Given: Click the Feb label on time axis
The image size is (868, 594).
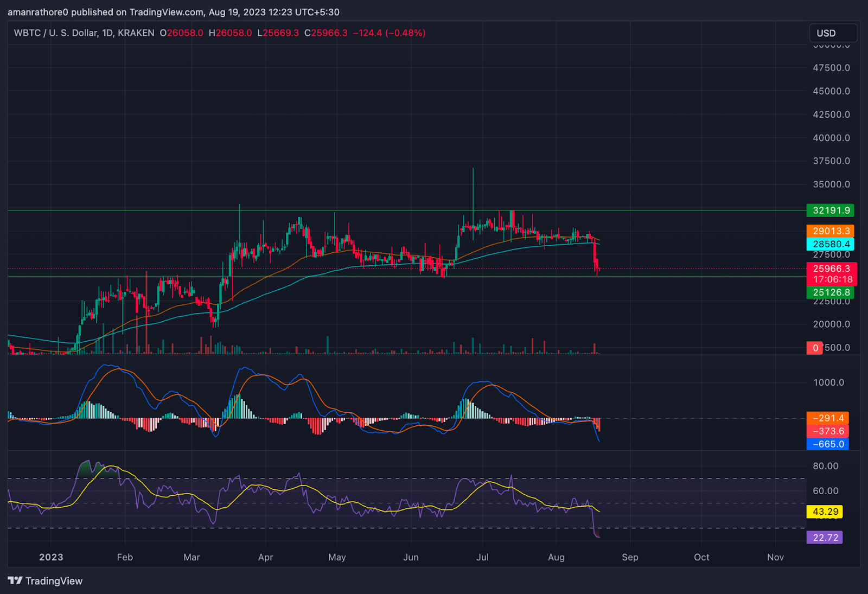Looking at the screenshot, I should pos(125,557).
